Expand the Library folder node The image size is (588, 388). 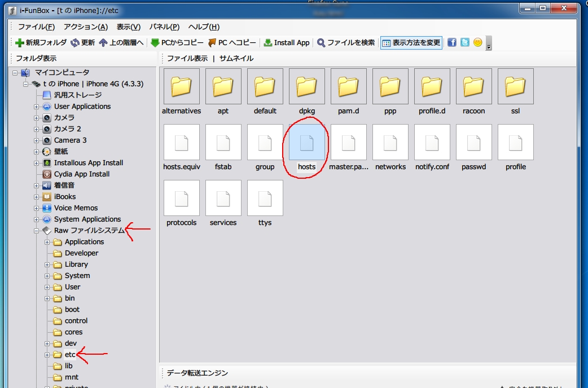pyautogui.click(x=47, y=264)
